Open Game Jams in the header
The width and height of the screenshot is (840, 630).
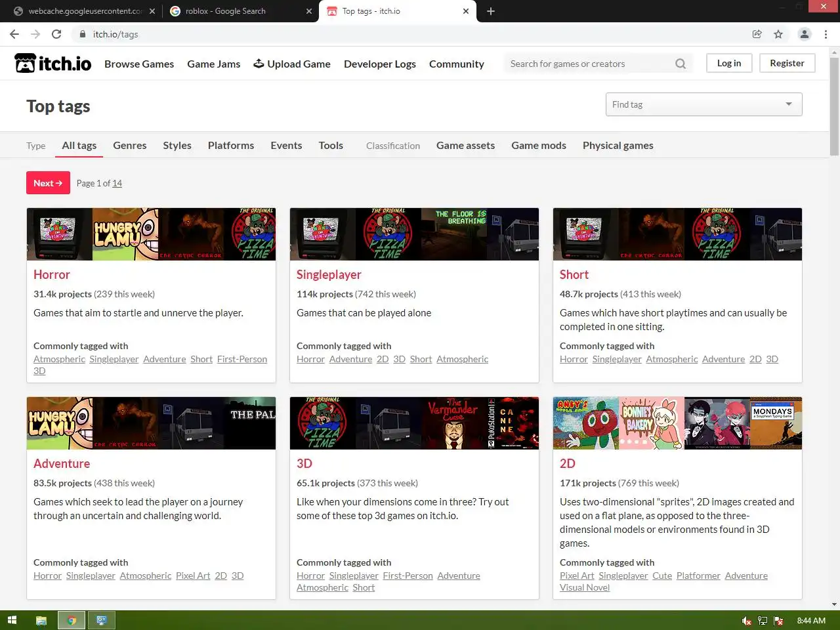click(x=213, y=64)
